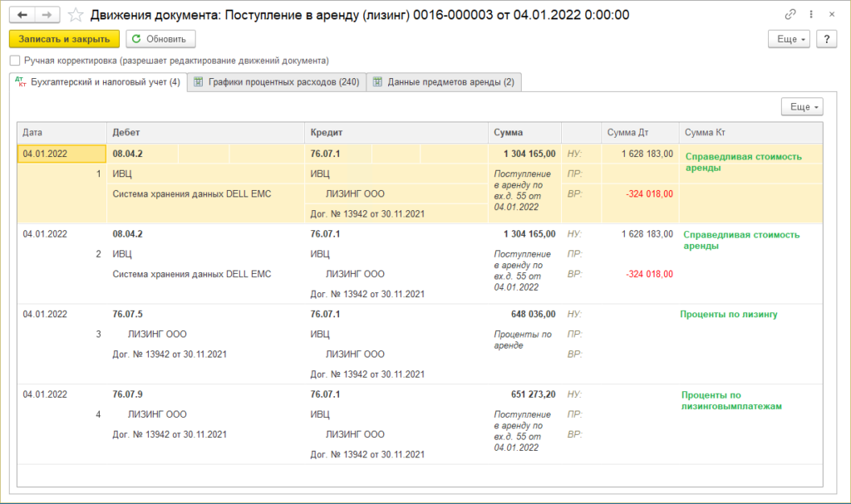Select Бухгалтерский и налоговый учет tab
Image resolution: width=851 pixels, height=504 pixels.
(98, 81)
